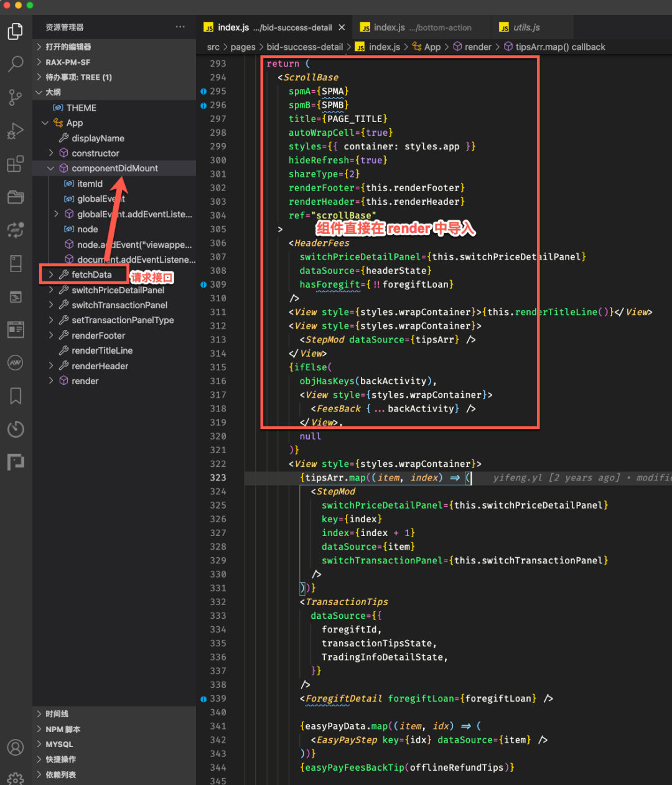This screenshot has width=672, height=785.
Task: Open the Search magnifier in activity bar
Action: pos(16,63)
